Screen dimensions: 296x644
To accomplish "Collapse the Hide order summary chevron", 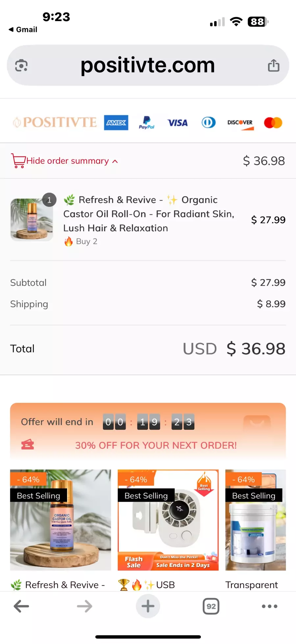I will pyautogui.click(x=115, y=161).
